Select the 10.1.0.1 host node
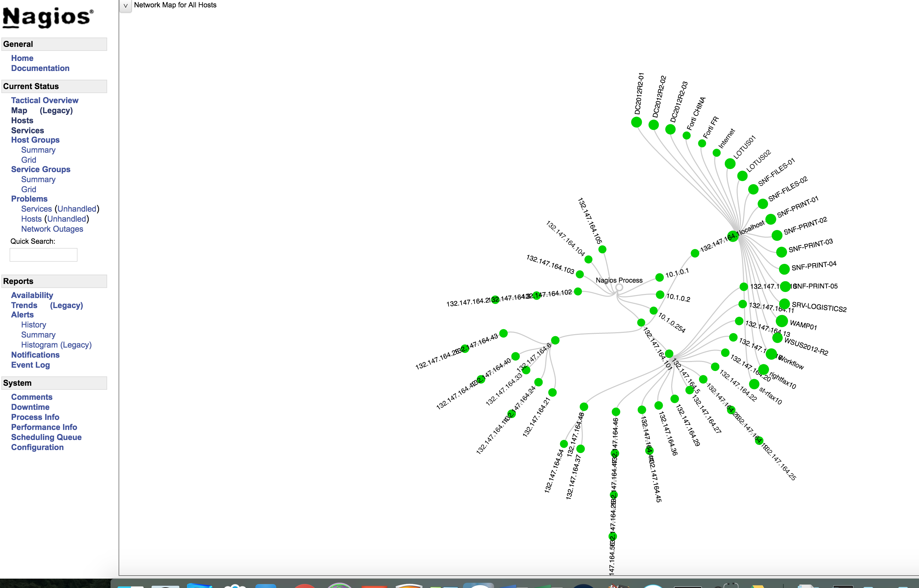 point(659,277)
